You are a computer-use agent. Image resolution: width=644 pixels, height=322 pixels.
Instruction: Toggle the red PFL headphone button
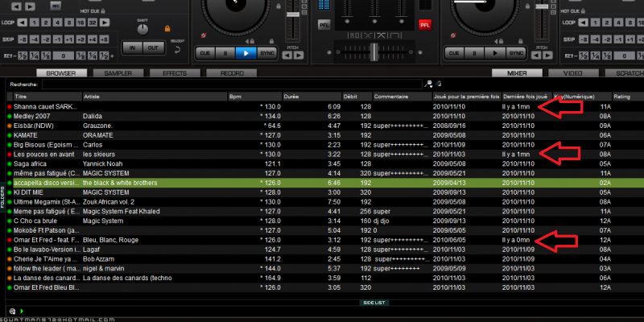pos(424,24)
